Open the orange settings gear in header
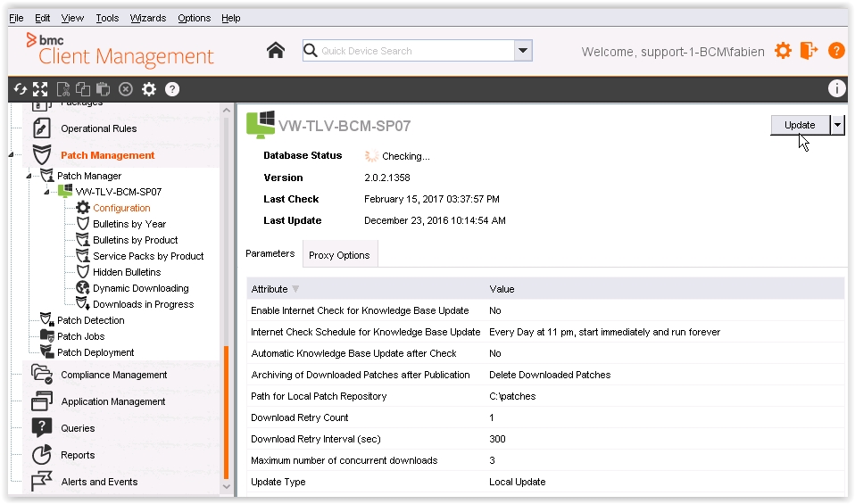The height and width of the screenshot is (504, 855). [x=783, y=51]
